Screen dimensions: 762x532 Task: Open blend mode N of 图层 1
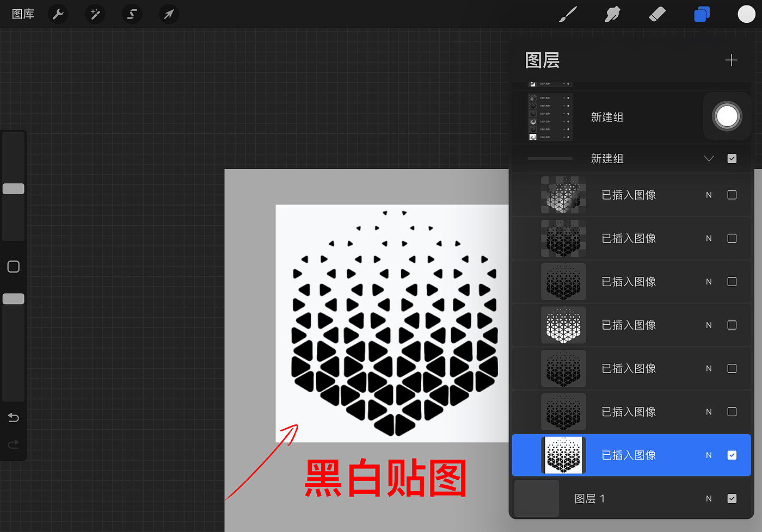pos(709,498)
